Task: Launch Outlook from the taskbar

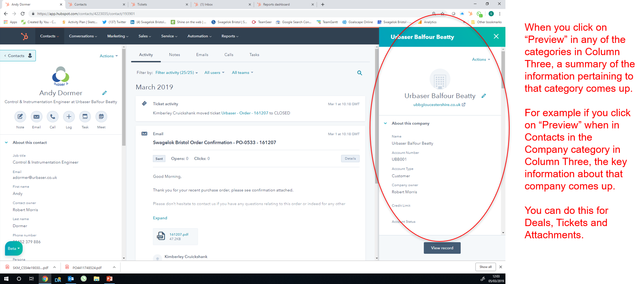Action: coord(71,279)
